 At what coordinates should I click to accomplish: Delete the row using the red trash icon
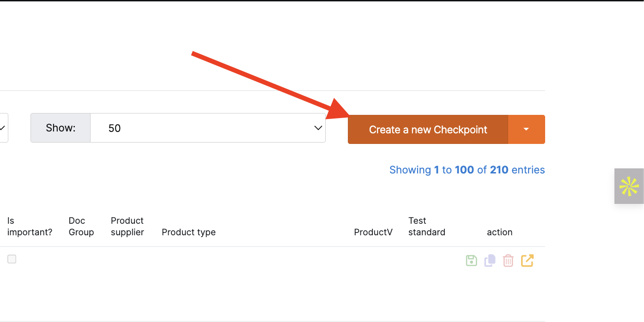point(508,261)
